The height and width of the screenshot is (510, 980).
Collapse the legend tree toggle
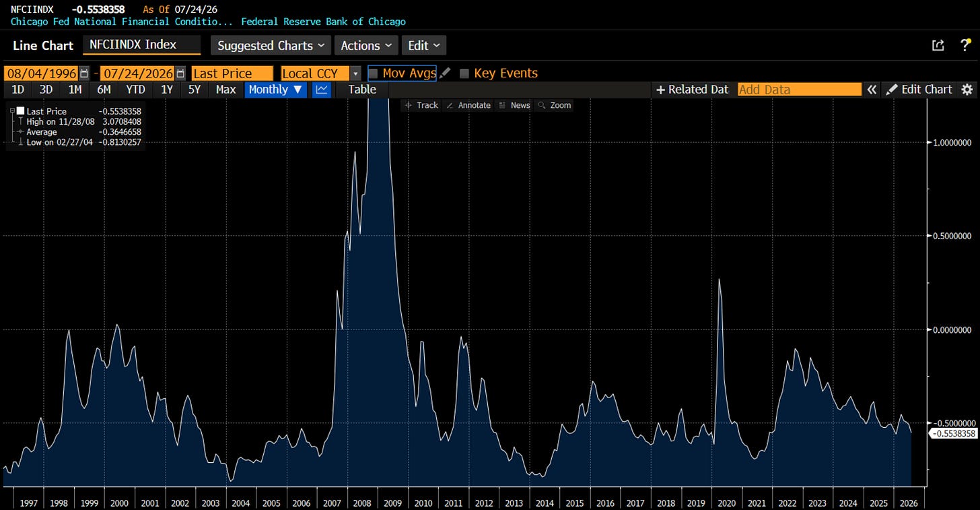(x=11, y=110)
